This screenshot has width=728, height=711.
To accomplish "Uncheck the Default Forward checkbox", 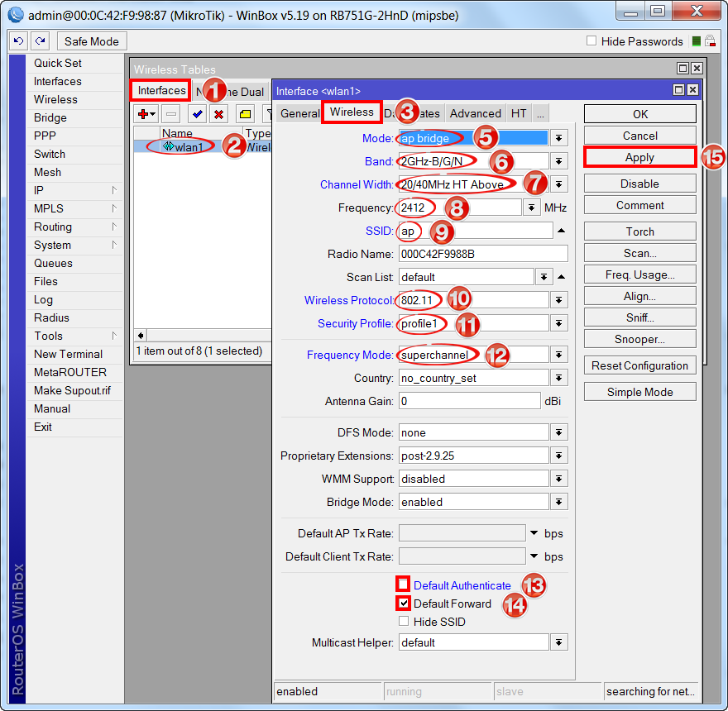I will tap(404, 603).
